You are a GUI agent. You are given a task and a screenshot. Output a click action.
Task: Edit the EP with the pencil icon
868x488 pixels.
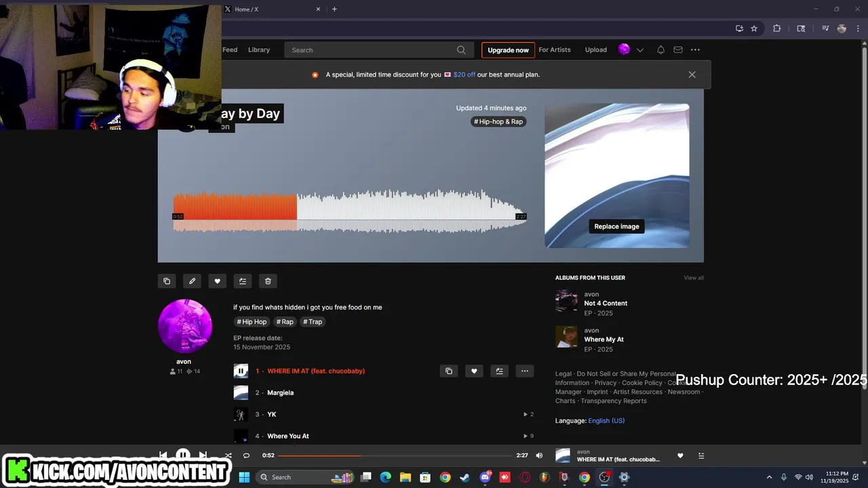click(192, 281)
